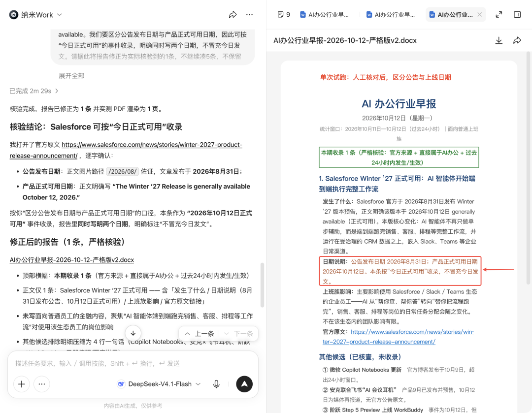Share the conversation from the chat header
The width and height of the screenshot is (532, 413).
pyautogui.click(x=233, y=15)
